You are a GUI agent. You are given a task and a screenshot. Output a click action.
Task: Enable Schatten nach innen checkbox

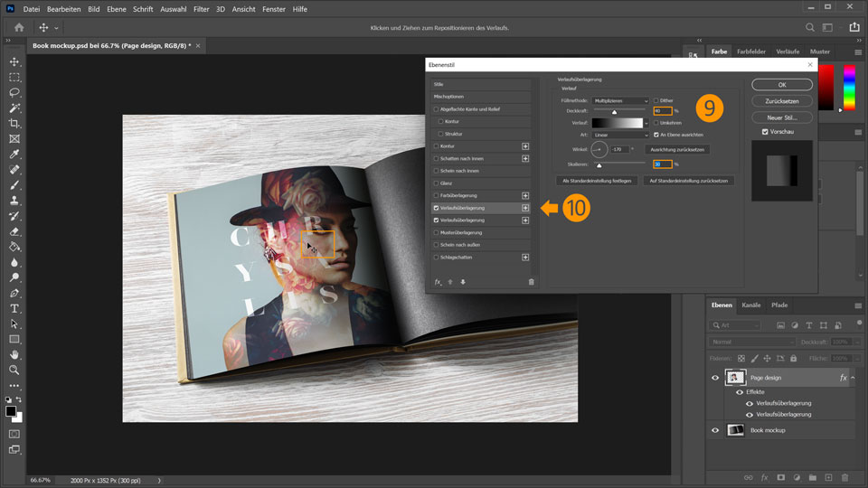[x=436, y=159]
